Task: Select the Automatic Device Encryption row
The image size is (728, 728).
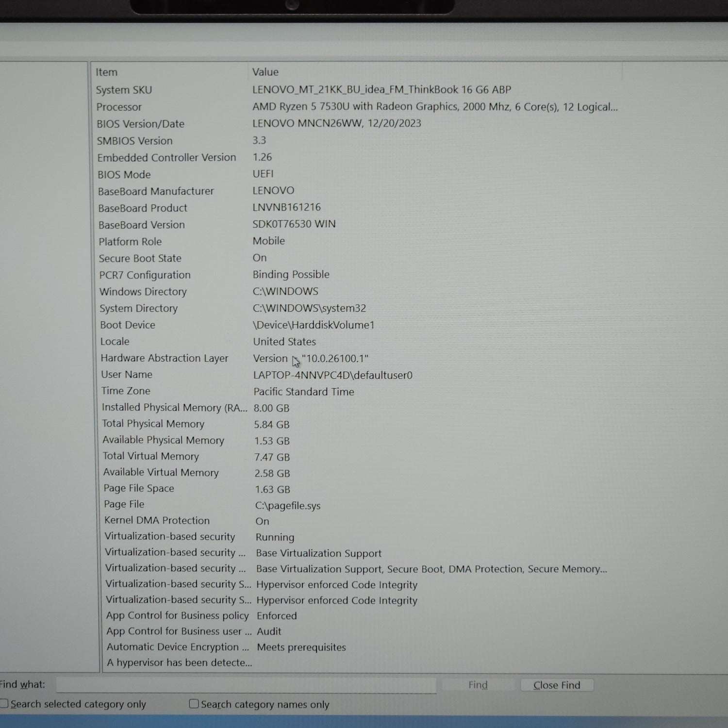Action: [x=178, y=647]
